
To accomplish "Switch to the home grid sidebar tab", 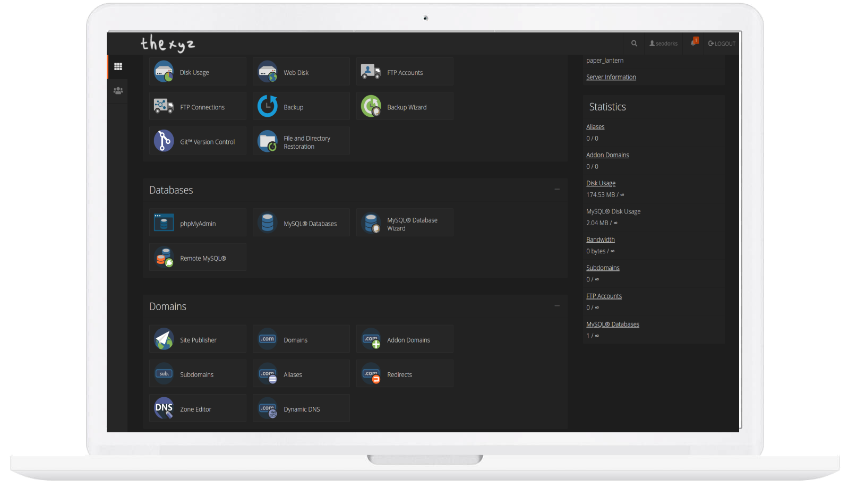I will [x=118, y=67].
